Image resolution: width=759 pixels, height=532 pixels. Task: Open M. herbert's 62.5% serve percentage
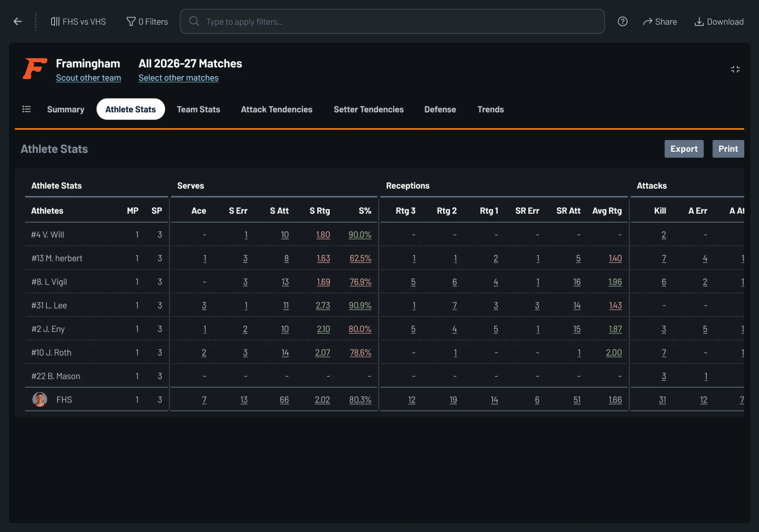pos(360,258)
